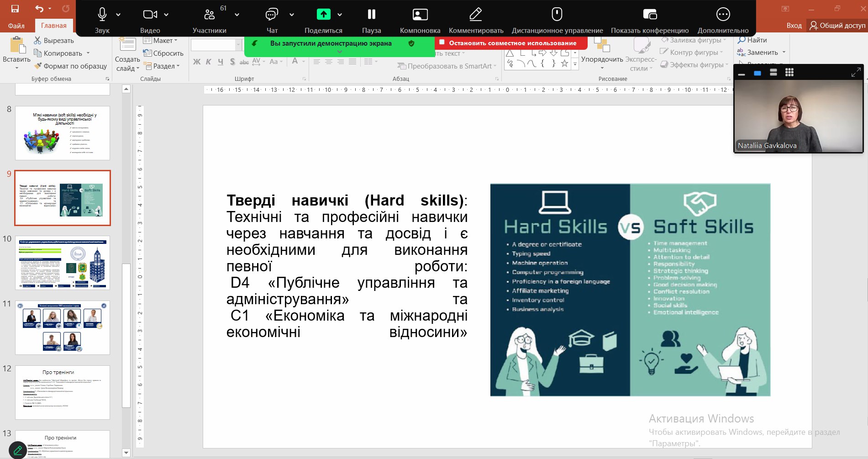
Task: Open the Участники participants panel
Action: pyautogui.click(x=209, y=15)
